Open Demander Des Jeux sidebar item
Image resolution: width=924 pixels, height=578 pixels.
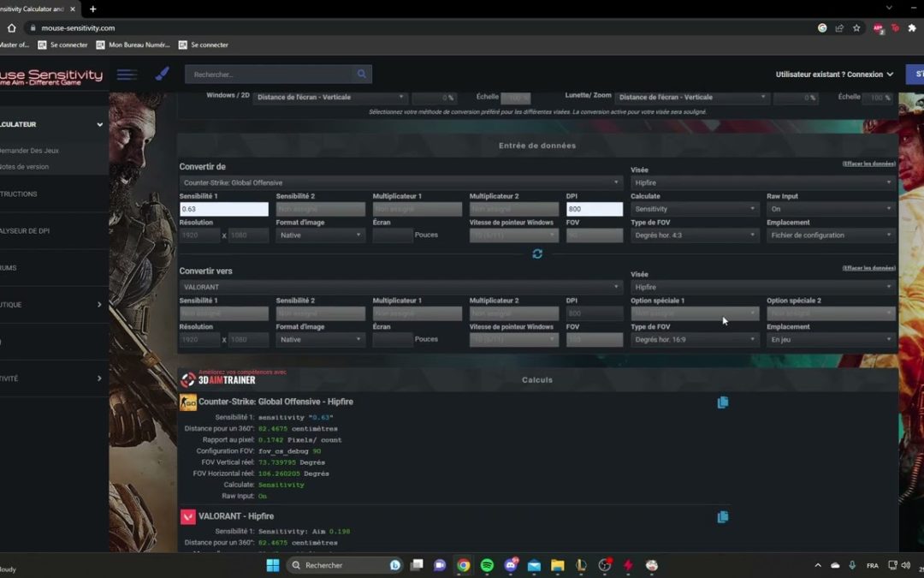[x=29, y=151]
